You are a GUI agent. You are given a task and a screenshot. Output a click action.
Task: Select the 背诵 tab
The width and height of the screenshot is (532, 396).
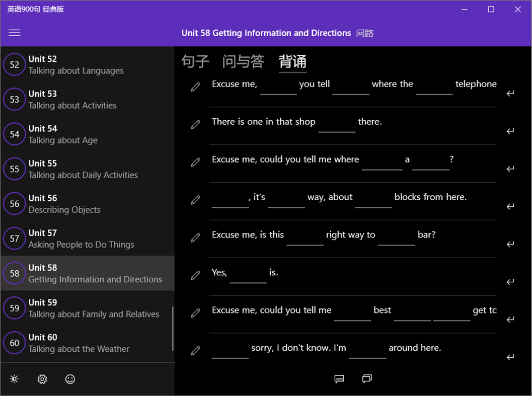[292, 61]
